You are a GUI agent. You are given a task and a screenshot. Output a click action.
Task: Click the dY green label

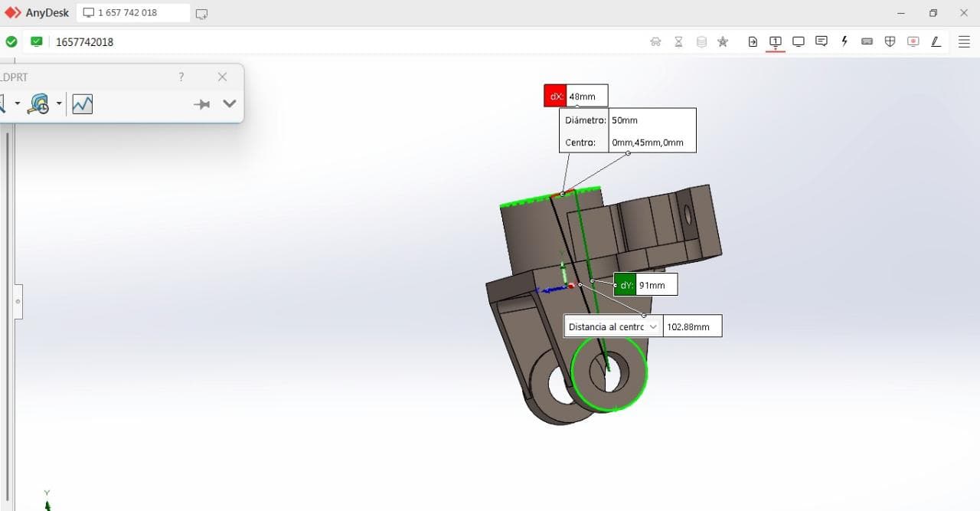click(625, 284)
